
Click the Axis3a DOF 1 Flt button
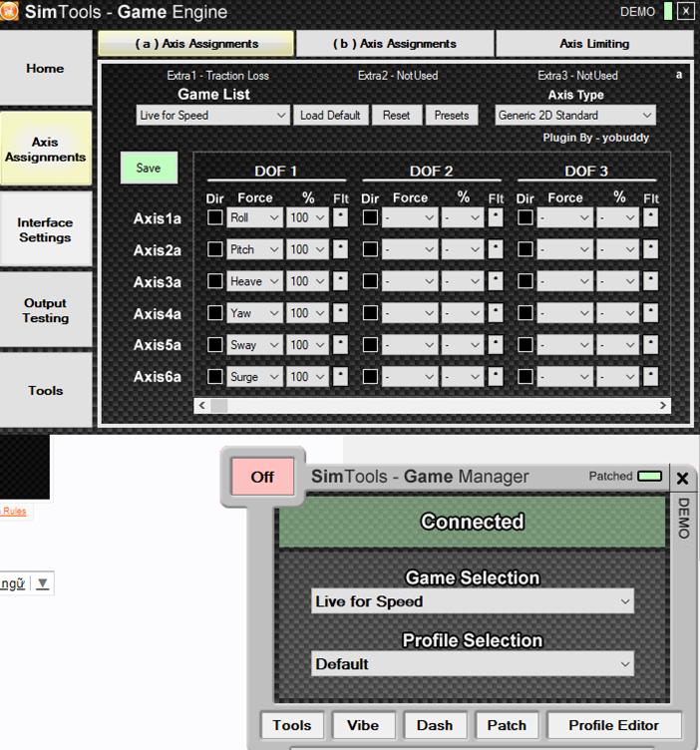340,281
